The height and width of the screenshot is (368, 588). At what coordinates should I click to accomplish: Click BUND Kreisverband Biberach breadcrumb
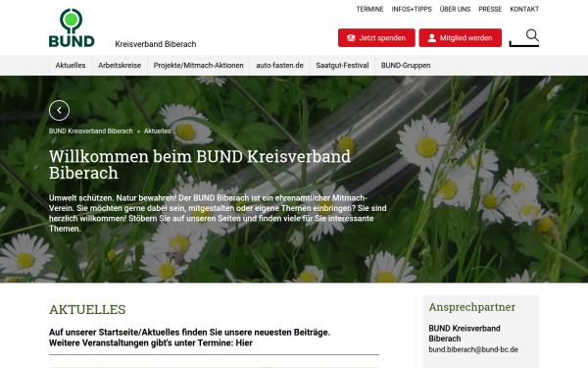click(91, 131)
